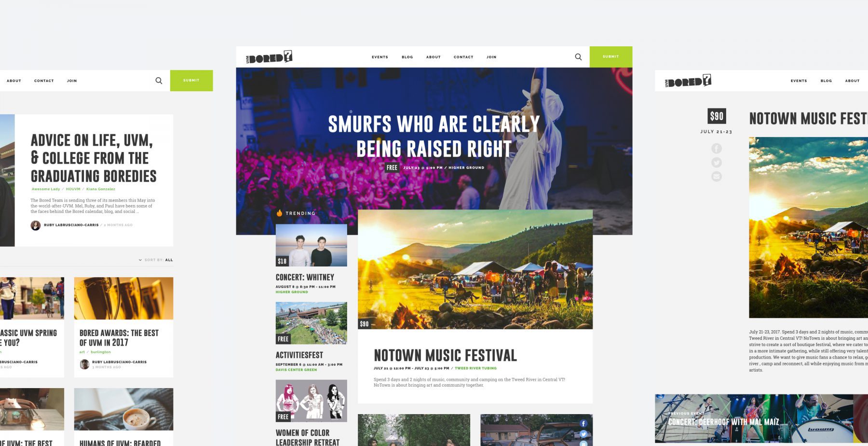Viewport: 868px width, 446px height.
Task: Open Events menu in center navbar
Action: (x=380, y=57)
